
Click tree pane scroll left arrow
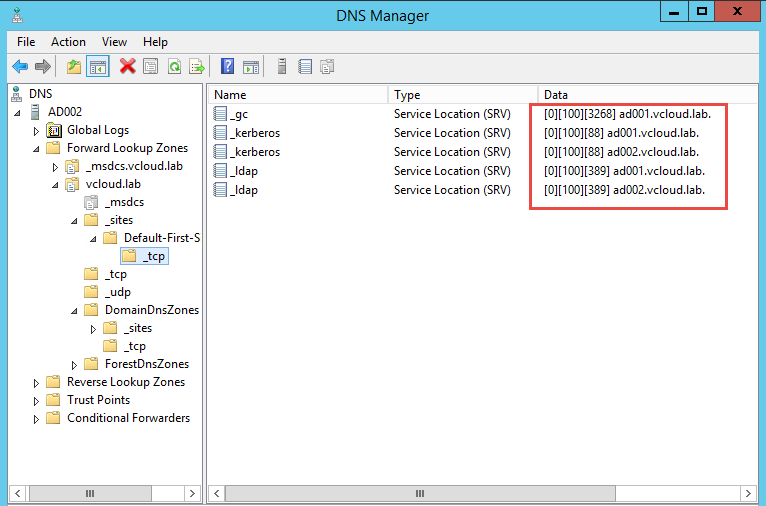click(18, 493)
